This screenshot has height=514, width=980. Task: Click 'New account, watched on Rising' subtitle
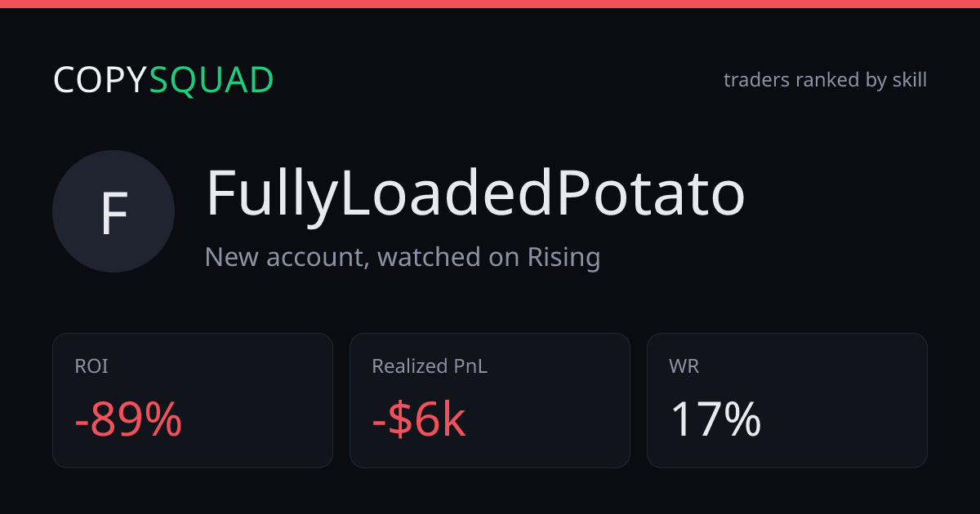403,258
